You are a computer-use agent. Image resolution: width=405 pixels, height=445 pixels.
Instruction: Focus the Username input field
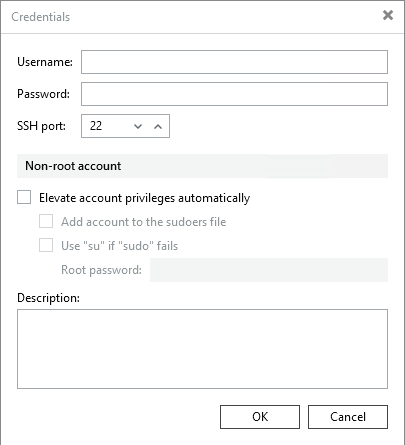click(x=234, y=62)
